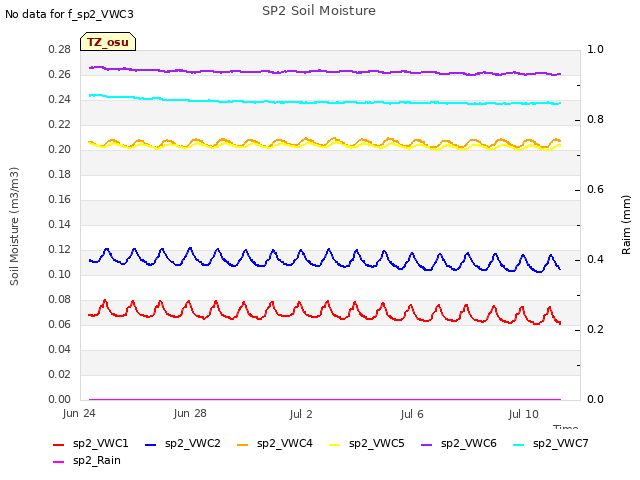Click the Jun 28 x-axis tick label
The image size is (640, 480).
pos(190,413)
